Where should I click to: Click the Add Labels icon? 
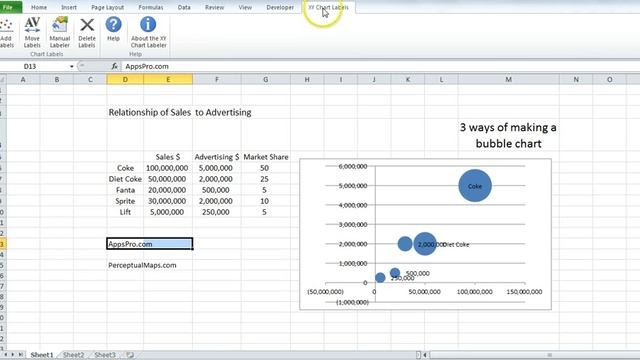(x=6, y=33)
